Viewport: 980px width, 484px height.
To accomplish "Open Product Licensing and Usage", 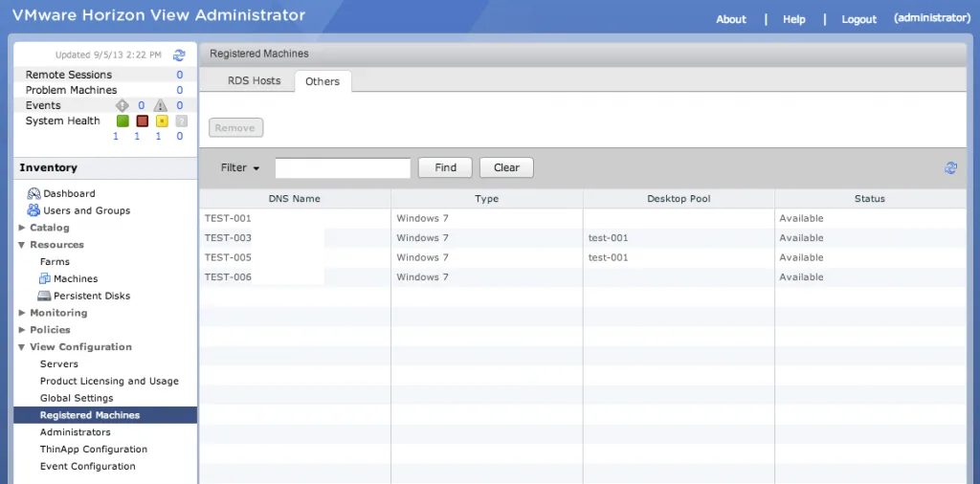I will click(x=109, y=381).
